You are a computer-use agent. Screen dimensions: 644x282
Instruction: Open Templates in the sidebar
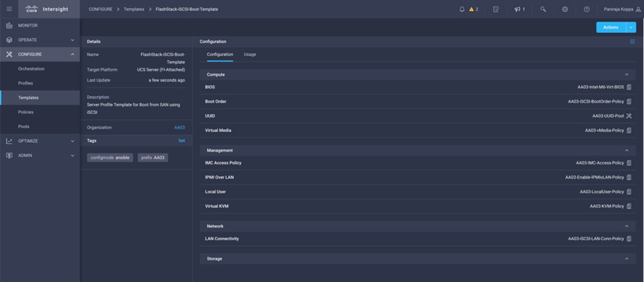(29, 98)
